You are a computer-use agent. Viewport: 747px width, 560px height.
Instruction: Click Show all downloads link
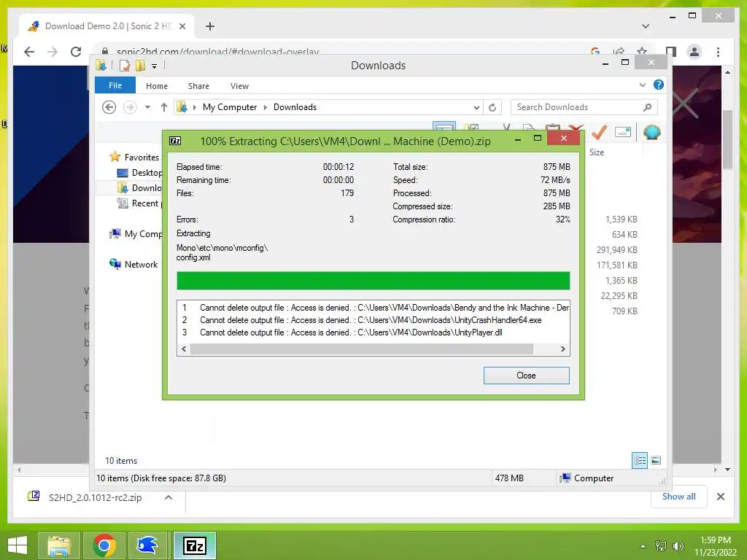click(x=678, y=496)
